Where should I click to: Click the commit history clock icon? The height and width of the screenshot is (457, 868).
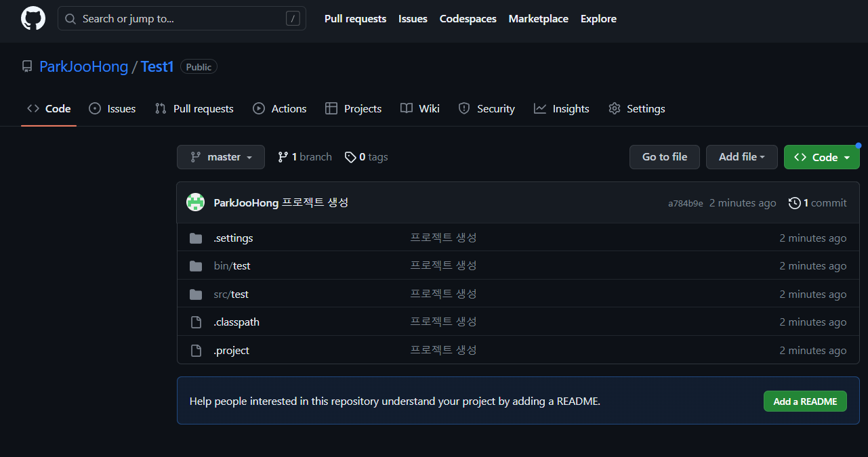(x=795, y=203)
